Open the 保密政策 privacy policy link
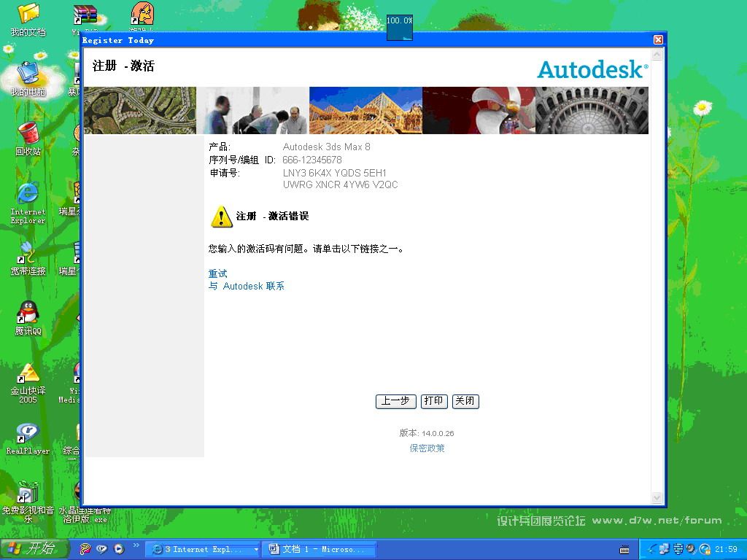 tap(427, 448)
